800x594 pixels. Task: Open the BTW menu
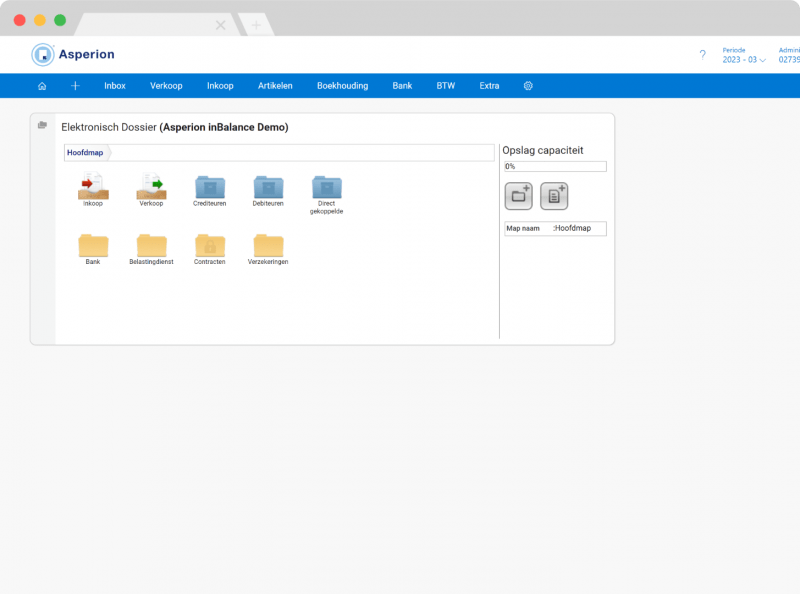445,86
